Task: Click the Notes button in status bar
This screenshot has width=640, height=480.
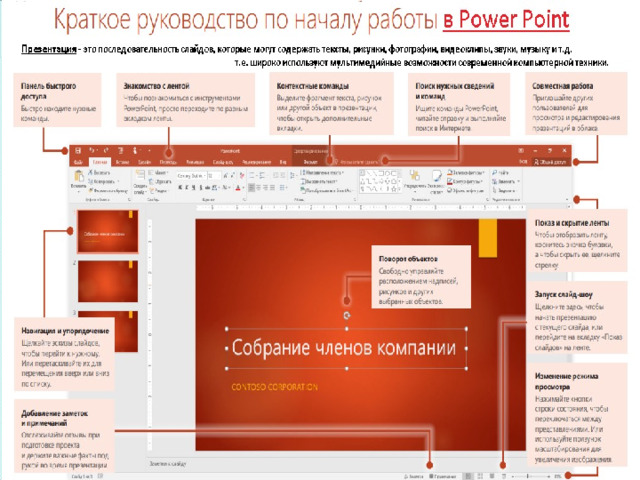Action: pyautogui.click(x=414, y=476)
